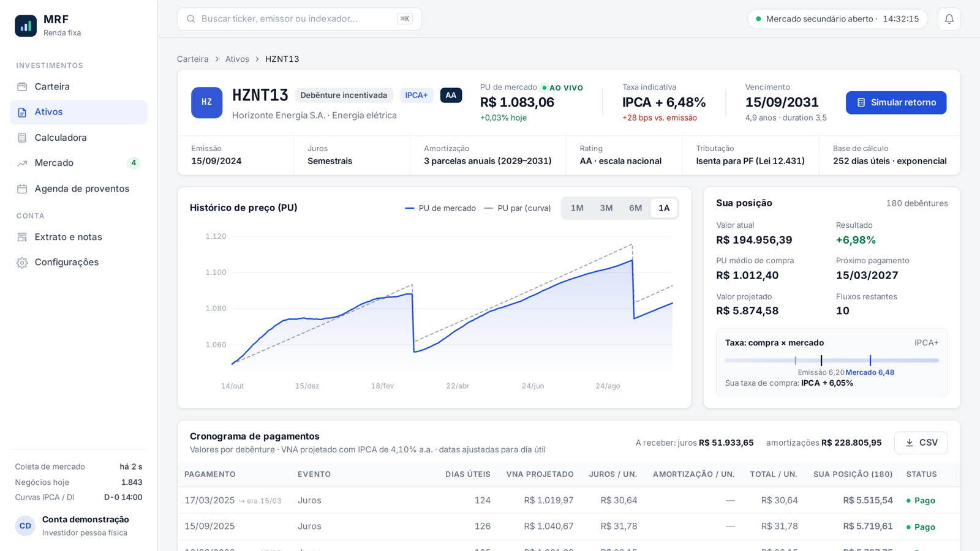Open Agenda de proventos in sidebar
The image size is (980, 551).
[78, 189]
